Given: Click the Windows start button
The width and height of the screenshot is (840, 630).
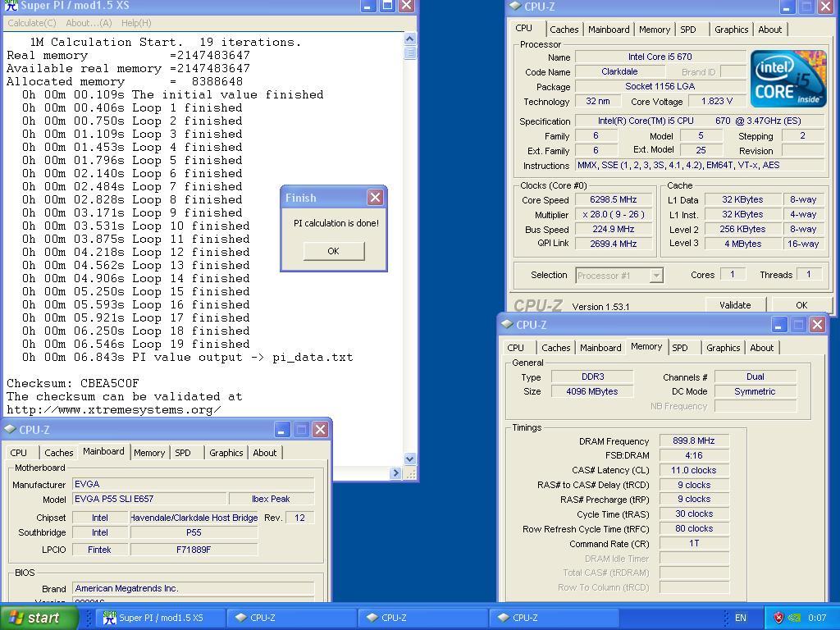Looking at the screenshot, I should (x=38, y=618).
